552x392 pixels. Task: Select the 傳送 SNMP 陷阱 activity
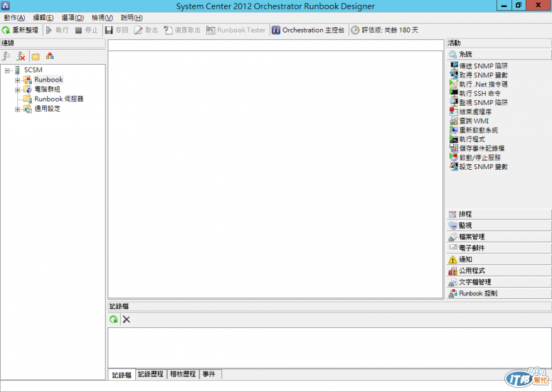point(479,66)
